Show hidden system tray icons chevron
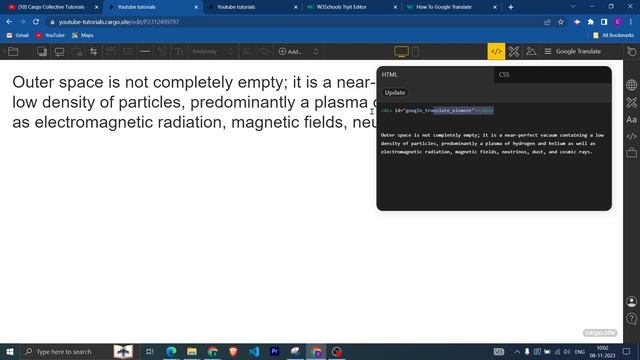The height and width of the screenshot is (360, 640). 517,351
